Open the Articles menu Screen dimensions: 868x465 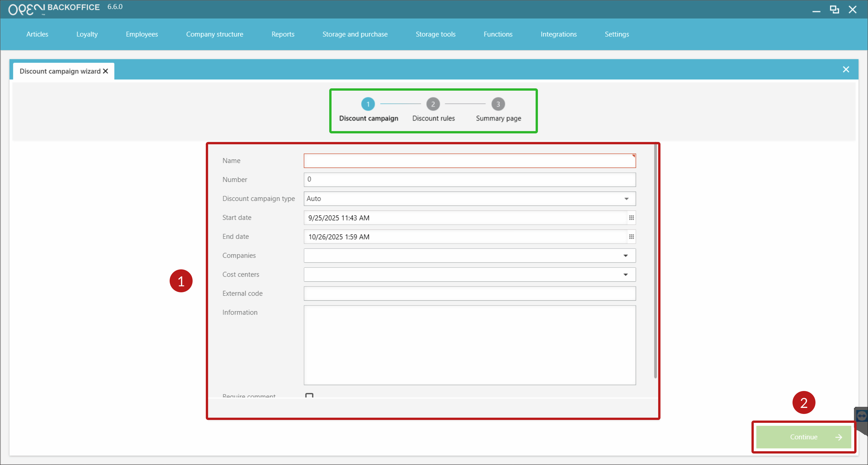[37, 34]
